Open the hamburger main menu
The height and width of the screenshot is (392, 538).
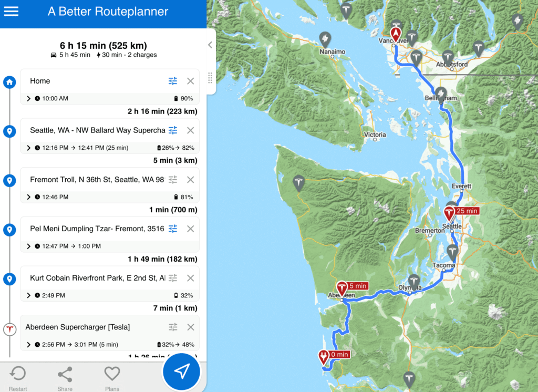point(11,12)
